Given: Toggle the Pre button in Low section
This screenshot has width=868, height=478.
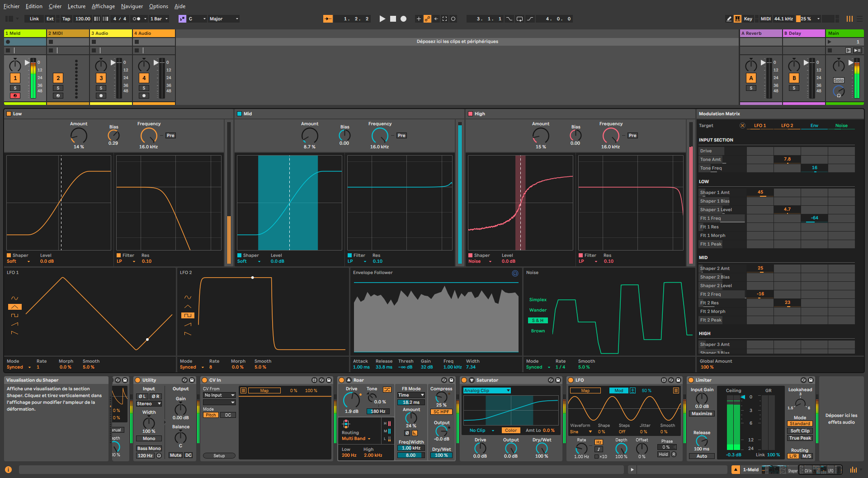Looking at the screenshot, I should pyautogui.click(x=170, y=136).
